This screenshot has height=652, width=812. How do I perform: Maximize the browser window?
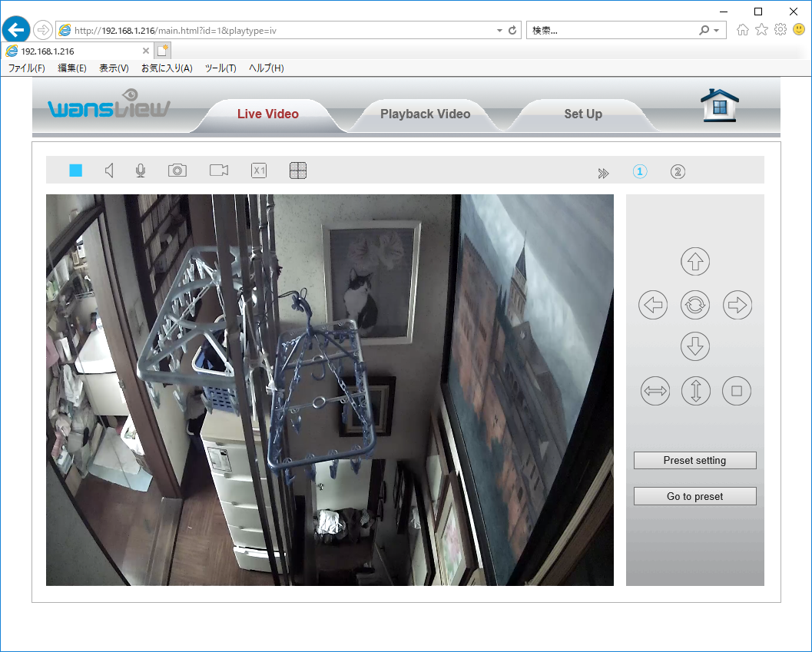click(758, 12)
